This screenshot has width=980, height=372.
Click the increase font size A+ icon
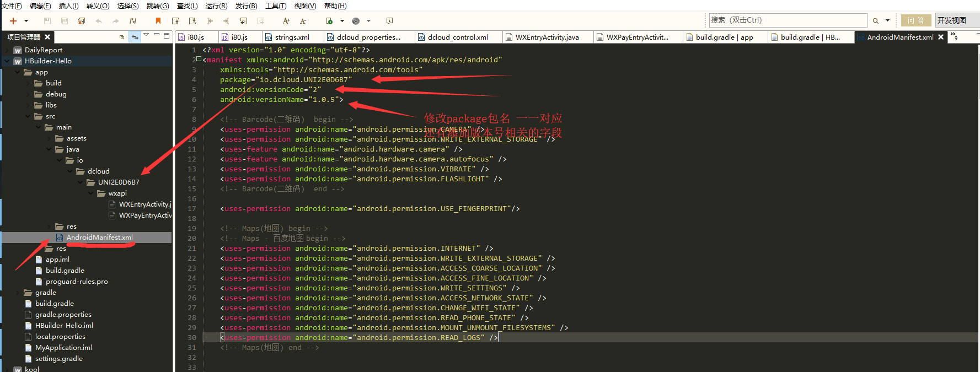(x=286, y=21)
